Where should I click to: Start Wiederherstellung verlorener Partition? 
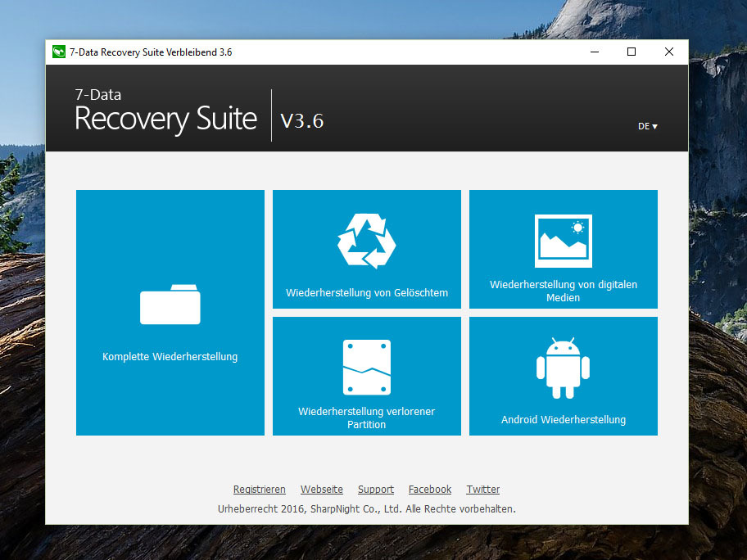pyautogui.click(x=366, y=376)
